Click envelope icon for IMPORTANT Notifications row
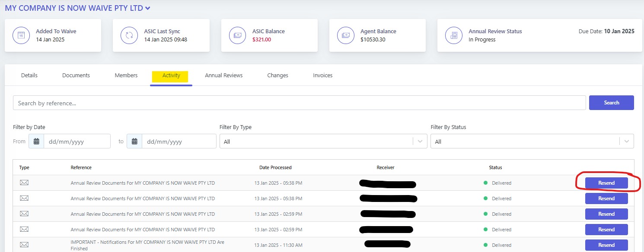Screen dimensions: 644x252 coord(24,245)
